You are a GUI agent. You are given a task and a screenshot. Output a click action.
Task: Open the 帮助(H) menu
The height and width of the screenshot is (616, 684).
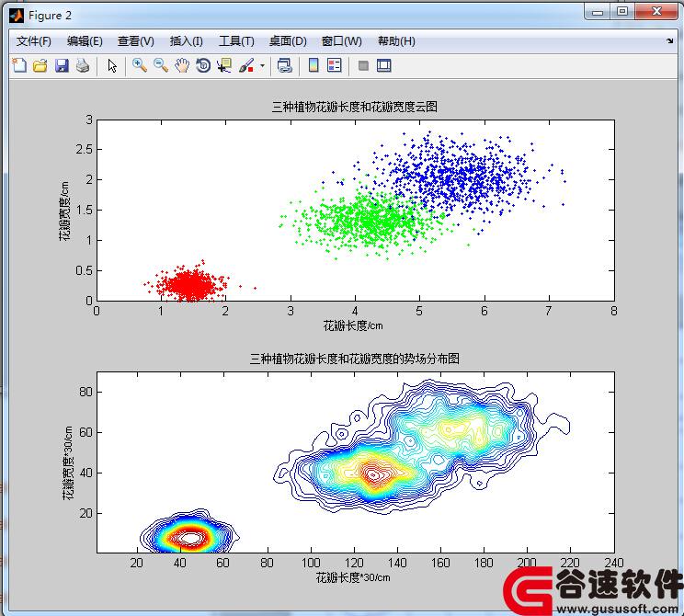click(x=396, y=41)
